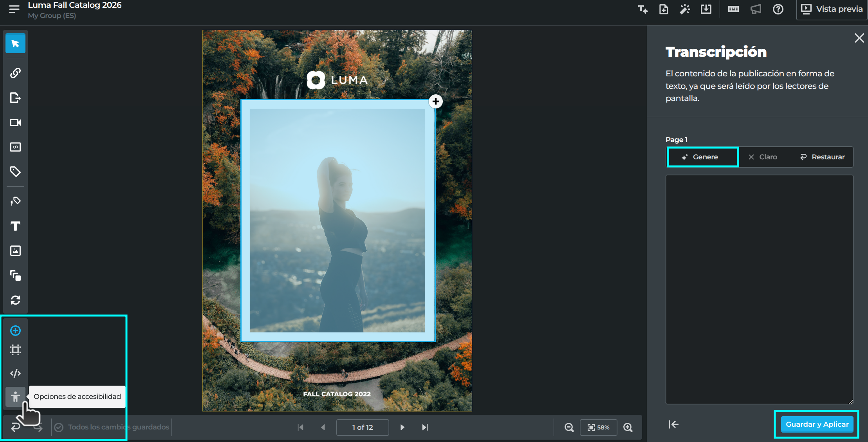Click the 'Luma Fall Catalog 2026' title

[75, 5]
